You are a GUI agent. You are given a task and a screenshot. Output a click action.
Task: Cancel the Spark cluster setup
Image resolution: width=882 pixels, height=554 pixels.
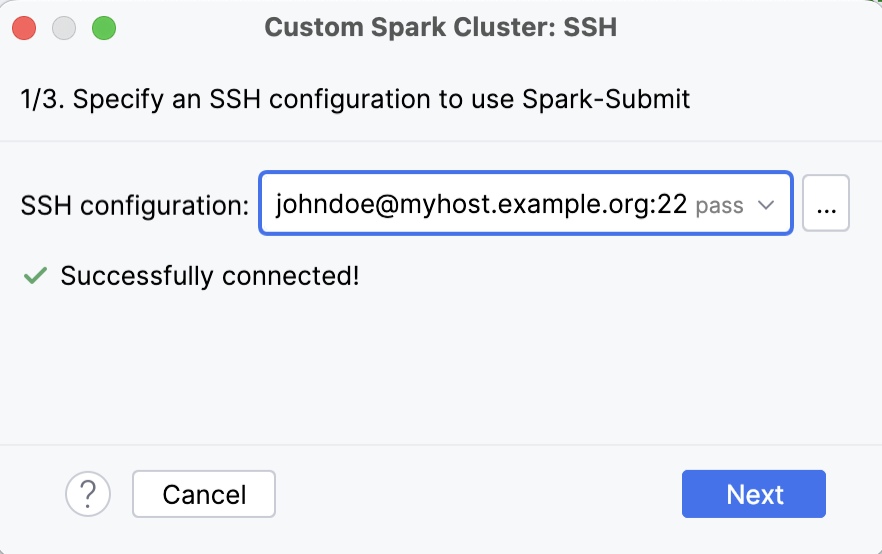coord(204,494)
